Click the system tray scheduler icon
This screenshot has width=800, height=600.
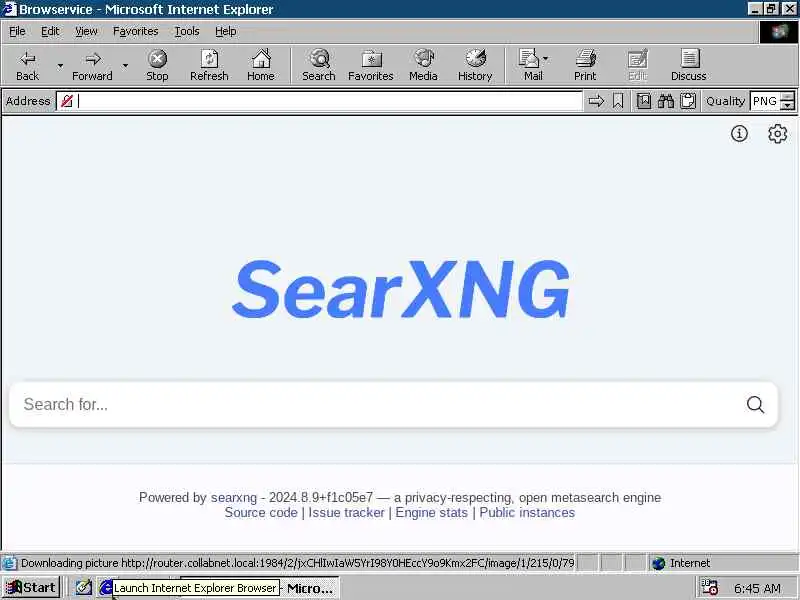point(710,588)
